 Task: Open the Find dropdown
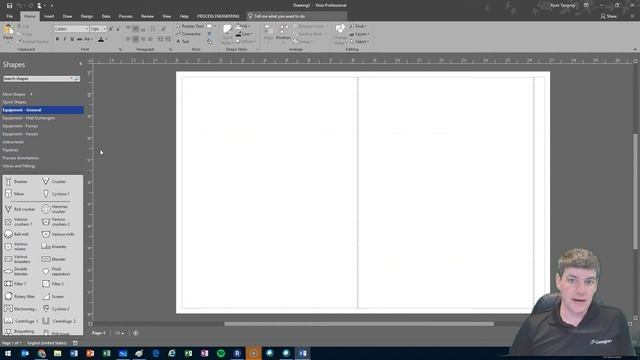(x=358, y=26)
